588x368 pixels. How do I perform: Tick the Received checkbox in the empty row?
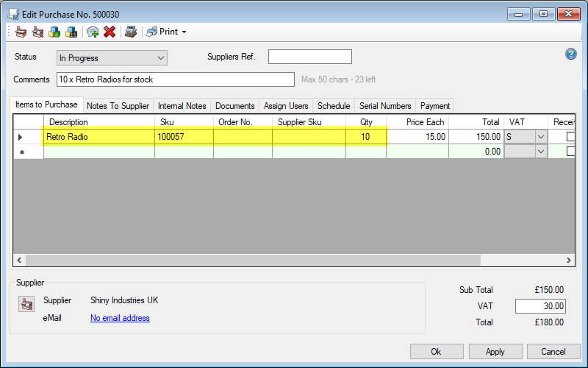[570, 152]
